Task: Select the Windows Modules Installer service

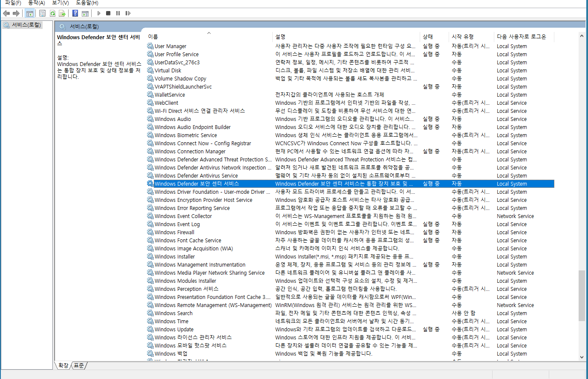Action: click(350, 281)
